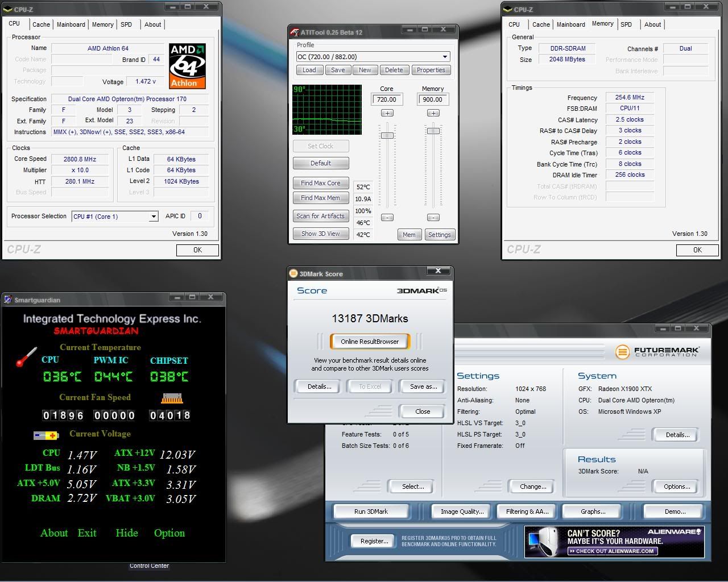
Task: Click Default clocks button in ATITool
Action: tap(321, 163)
